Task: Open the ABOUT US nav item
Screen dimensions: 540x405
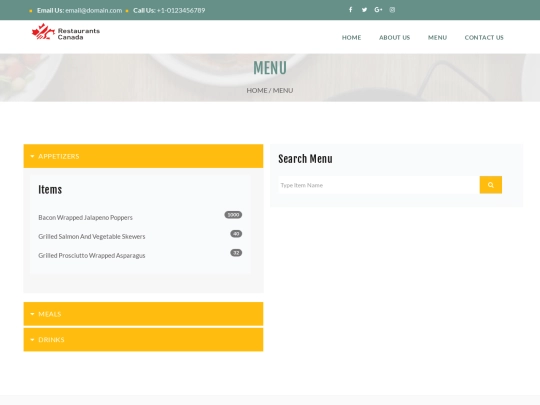Action: click(394, 38)
